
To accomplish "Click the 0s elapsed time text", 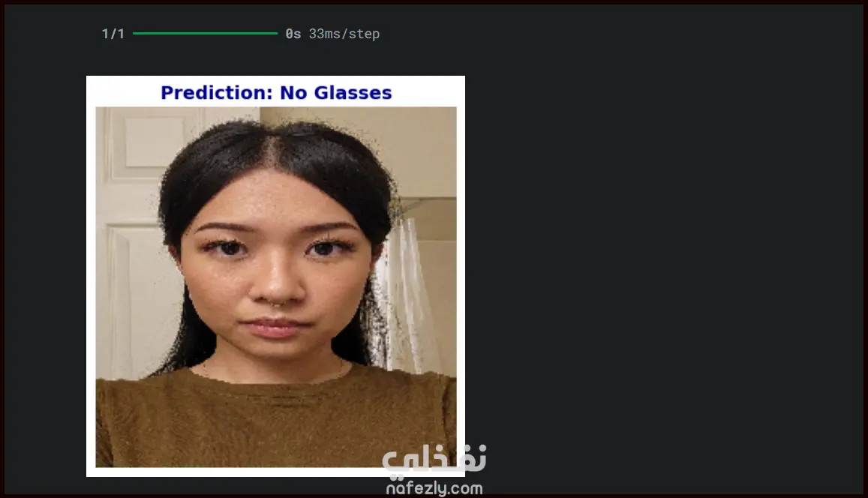I will click(x=293, y=34).
